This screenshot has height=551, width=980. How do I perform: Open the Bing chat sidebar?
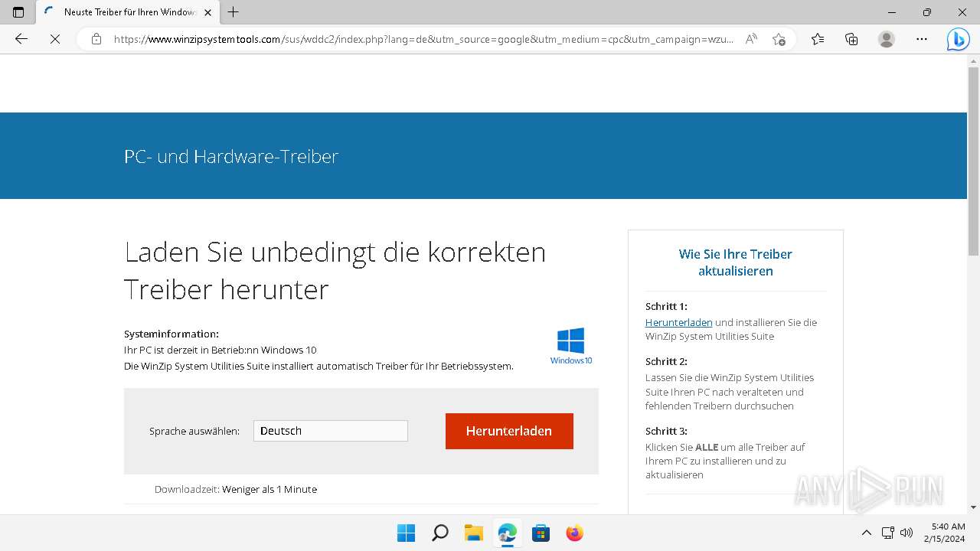tap(958, 39)
